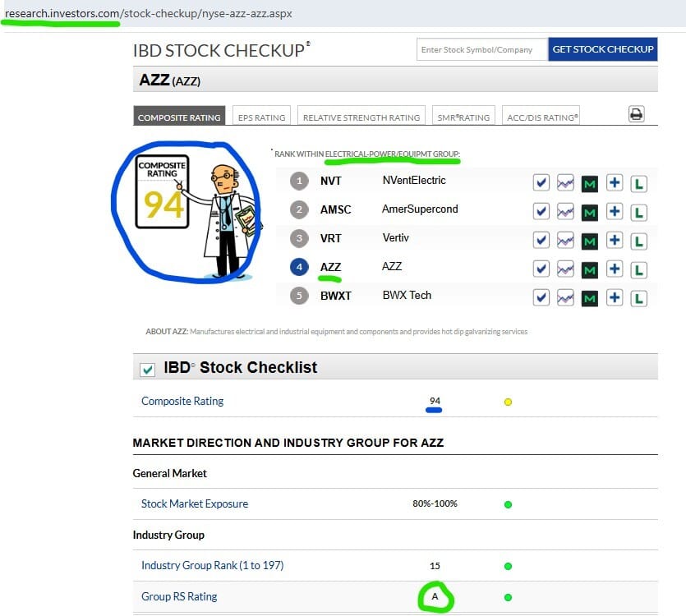Click the yellow Composite Rating indicator dot
This screenshot has height=616, width=686.
tap(508, 402)
